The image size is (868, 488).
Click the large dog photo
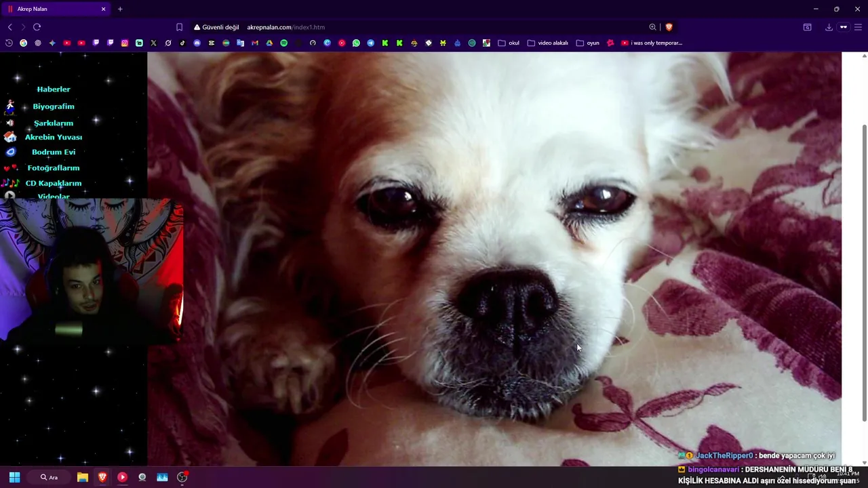coord(494,258)
